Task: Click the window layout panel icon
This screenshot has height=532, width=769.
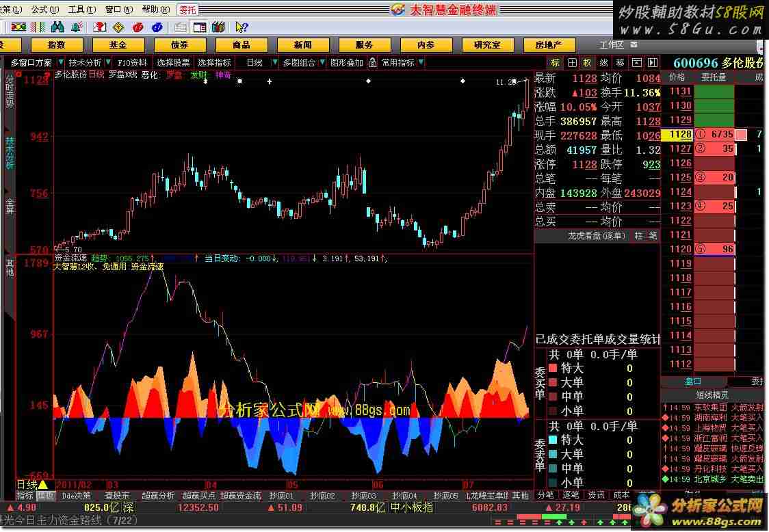Action: point(200,27)
